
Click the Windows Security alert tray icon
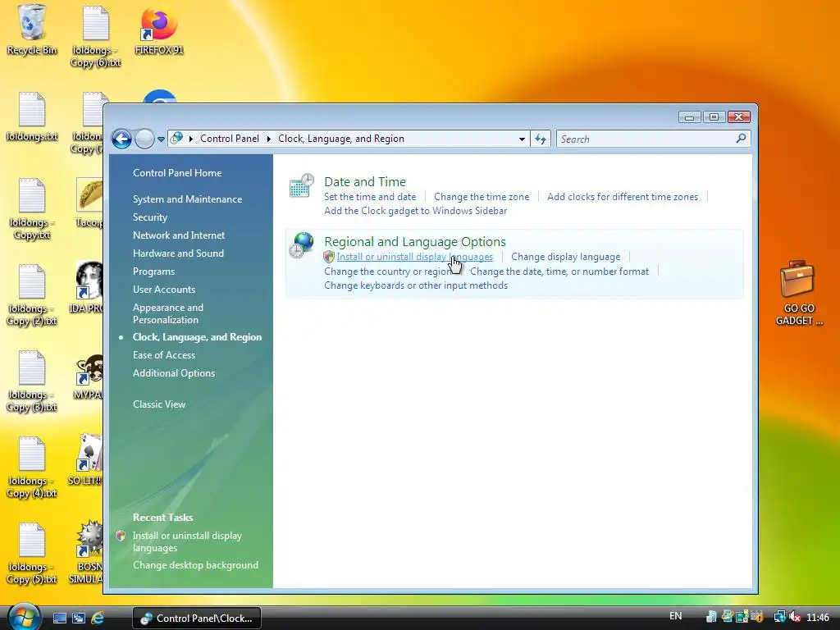point(757,617)
